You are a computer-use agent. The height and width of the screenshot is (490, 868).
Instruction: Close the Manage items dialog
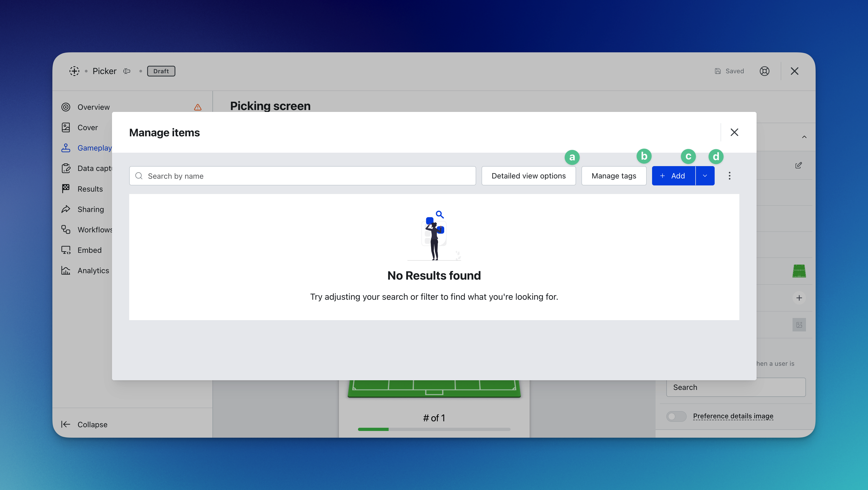click(734, 132)
